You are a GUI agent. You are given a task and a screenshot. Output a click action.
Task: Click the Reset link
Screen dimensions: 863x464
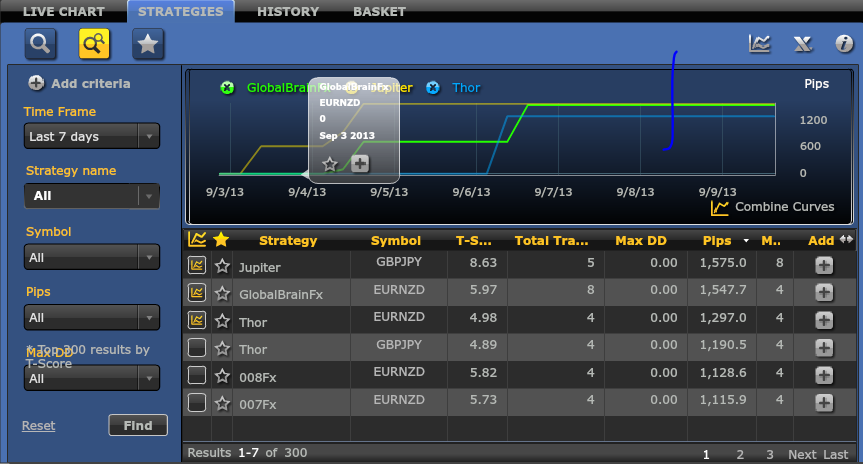point(39,425)
